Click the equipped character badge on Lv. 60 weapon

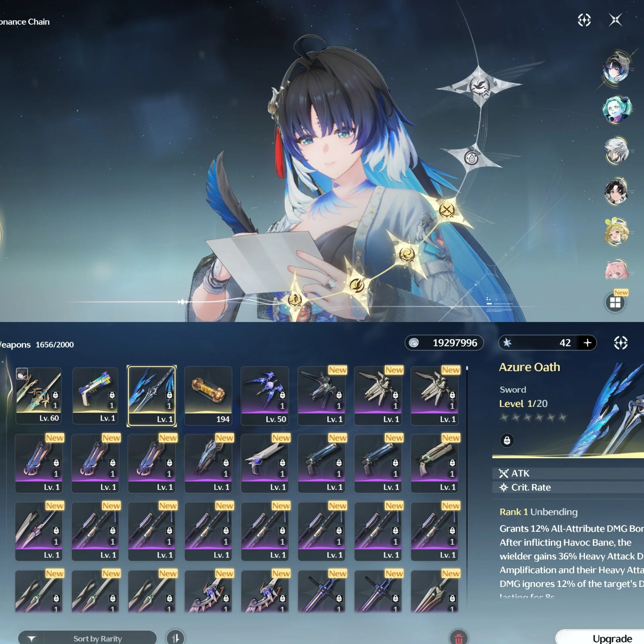click(x=22, y=373)
